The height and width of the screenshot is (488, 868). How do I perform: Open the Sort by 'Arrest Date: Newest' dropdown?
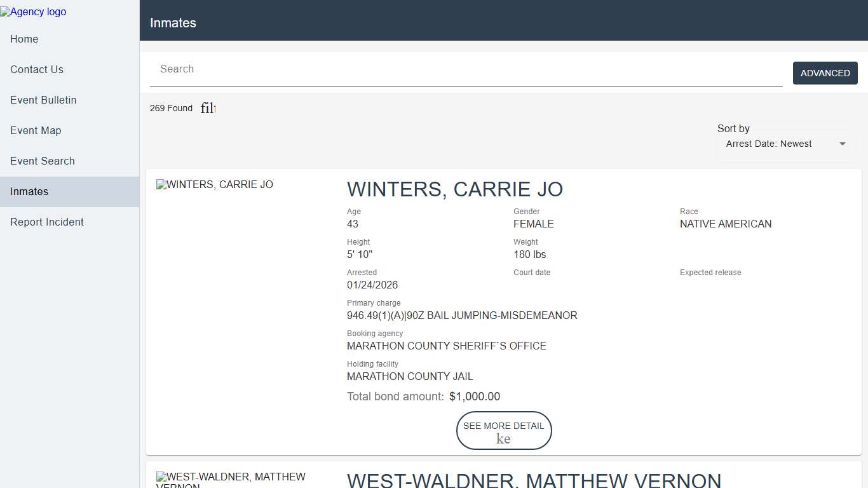785,144
